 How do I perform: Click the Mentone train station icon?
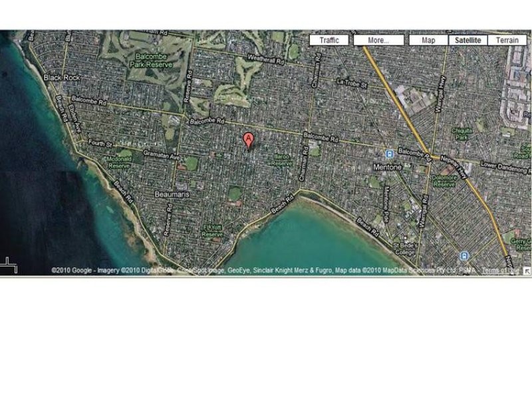tap(390, 154)
